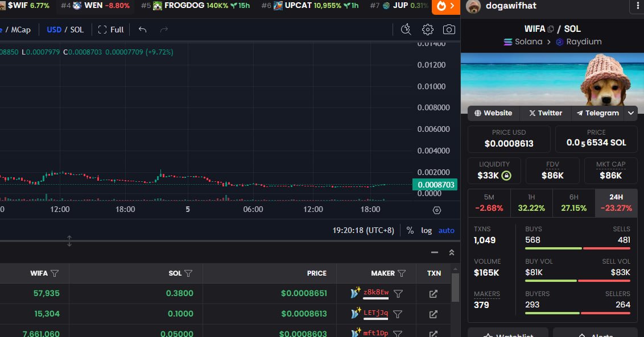Screen dimensions: 644x337
Task: Click the undo arrow in chart toolbar
Action: (143, 30)
